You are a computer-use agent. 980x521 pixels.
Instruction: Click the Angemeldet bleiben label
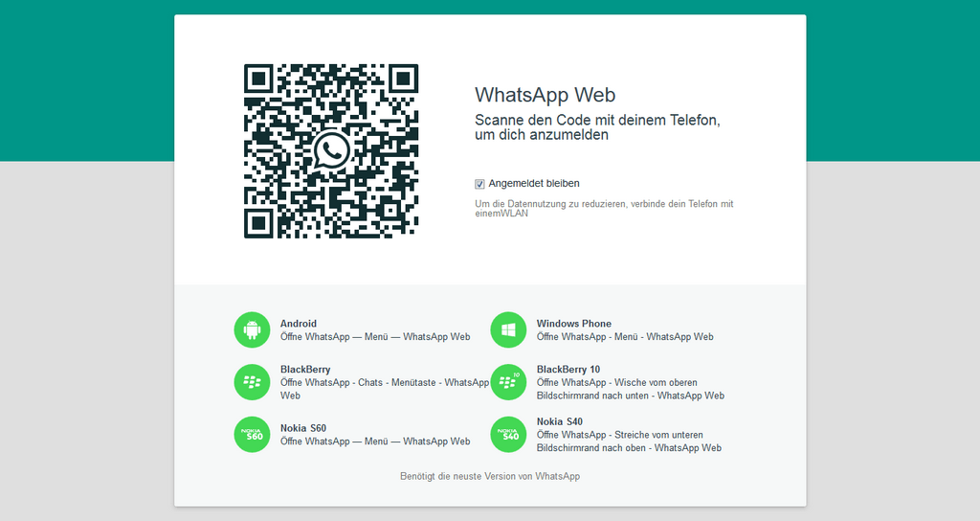(x=534, y=183)
